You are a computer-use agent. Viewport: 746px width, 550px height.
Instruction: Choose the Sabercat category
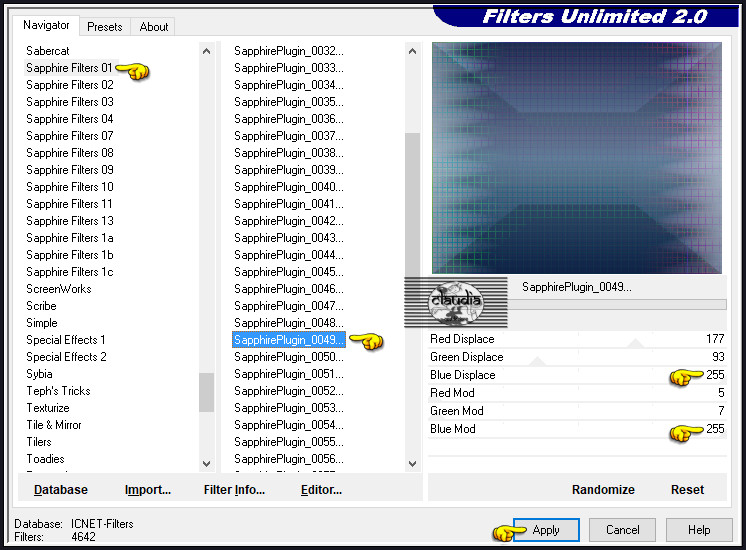(x=48, y=51)
